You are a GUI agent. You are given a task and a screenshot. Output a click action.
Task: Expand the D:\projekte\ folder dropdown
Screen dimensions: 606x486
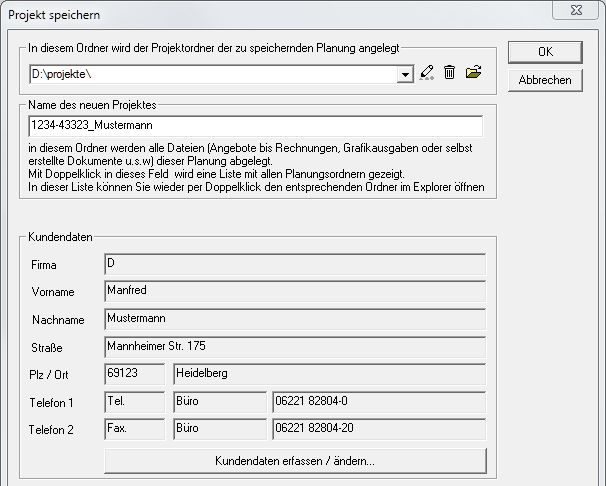(405, 73)
